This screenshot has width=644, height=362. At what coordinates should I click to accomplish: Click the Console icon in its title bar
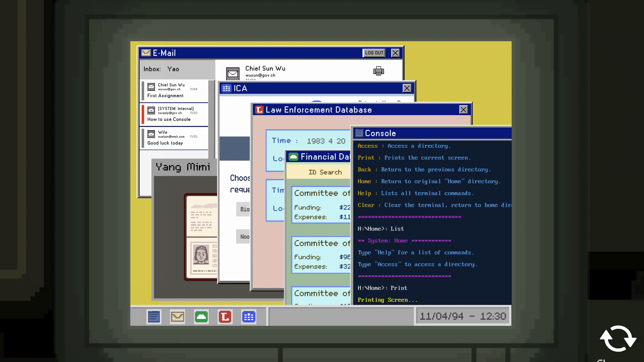[359, 133]
